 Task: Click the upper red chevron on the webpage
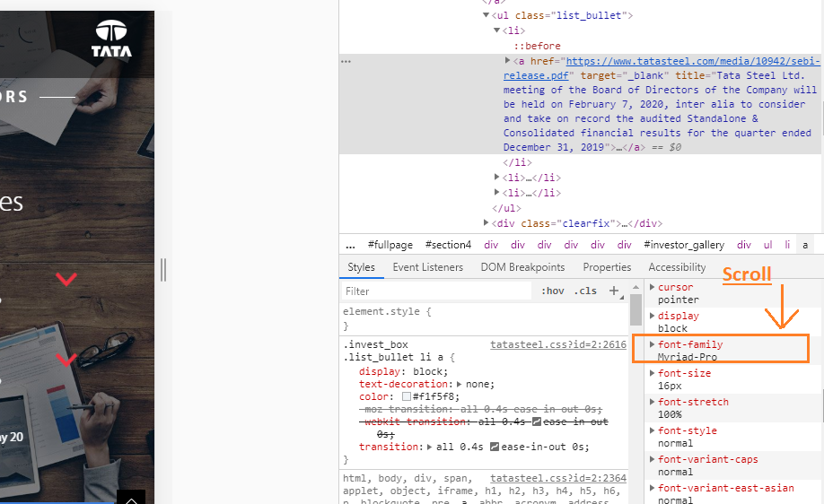pyautogui.click(x=66, y=279)
